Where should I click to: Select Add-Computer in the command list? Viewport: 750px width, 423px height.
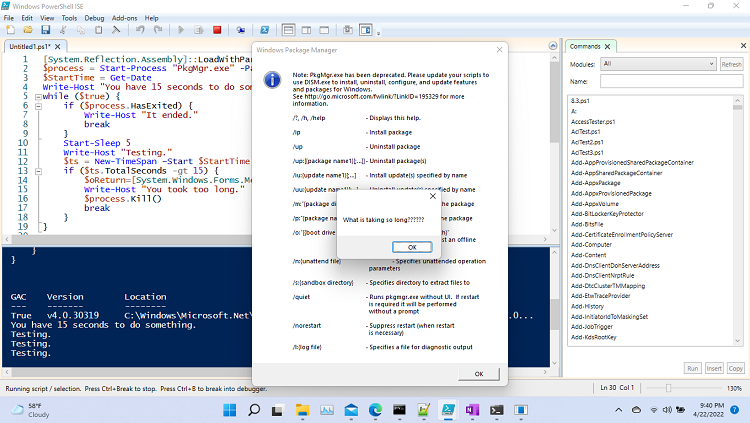click(x=591, y=245)
